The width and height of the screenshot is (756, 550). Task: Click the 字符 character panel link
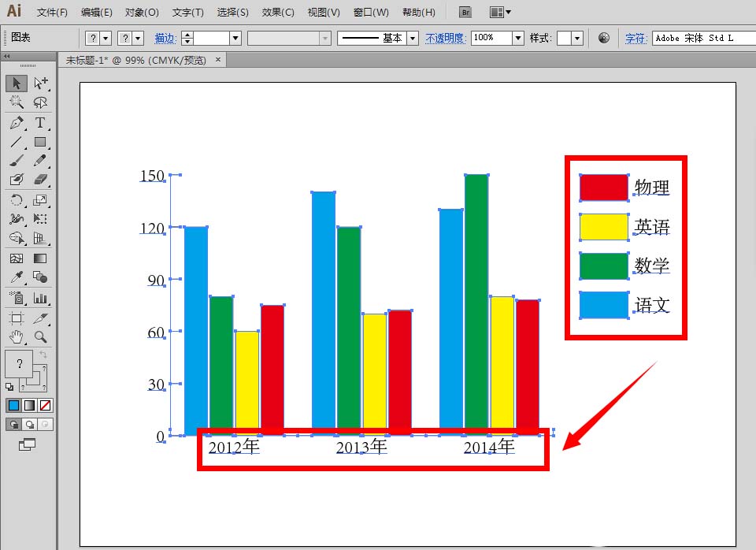coord(636,38)
